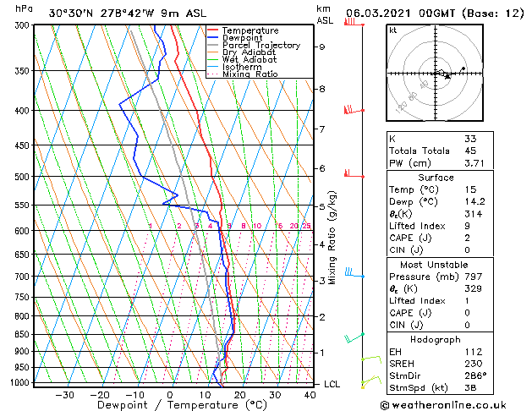
Task: Click the CAPE (J) surface value
Action: click(x=467, y=238)
